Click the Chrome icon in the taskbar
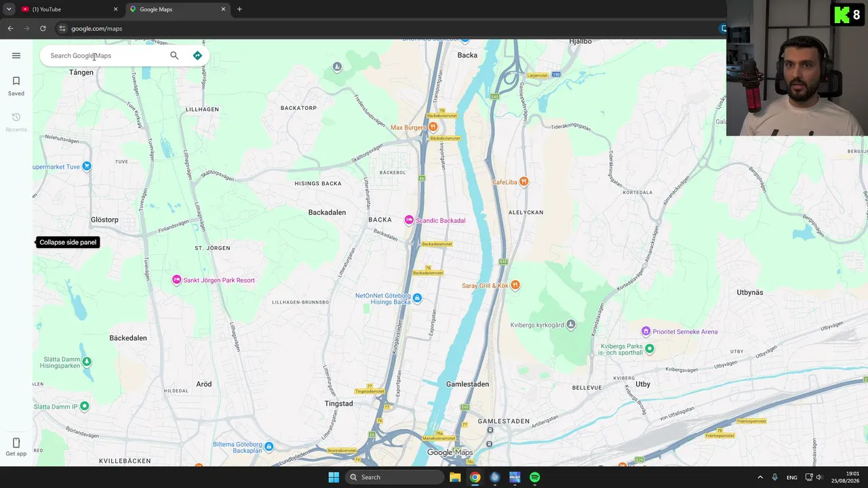The image size is (868, 488). pyautogui.click(x=475, y=477)
